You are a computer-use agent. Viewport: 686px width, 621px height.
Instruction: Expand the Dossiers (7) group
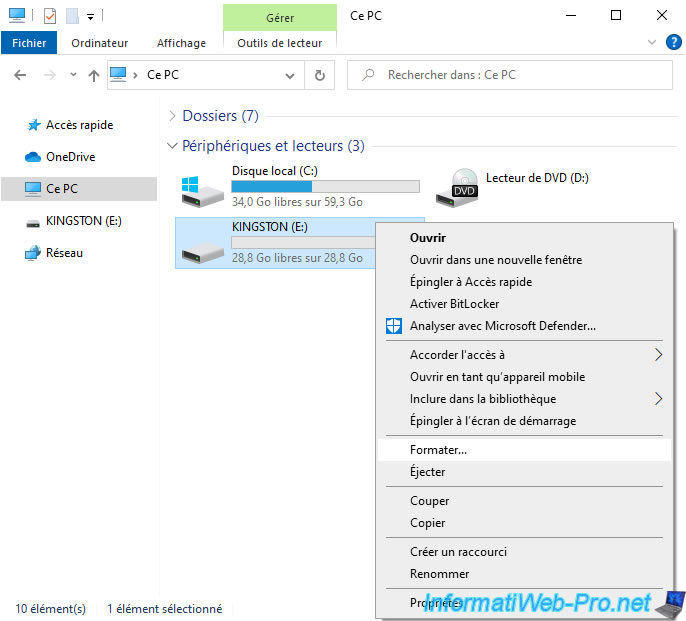pyautogui.click(x=173, y=116)
